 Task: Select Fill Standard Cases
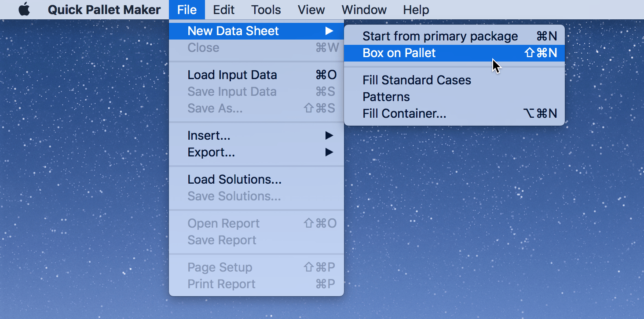coord(417,80)
